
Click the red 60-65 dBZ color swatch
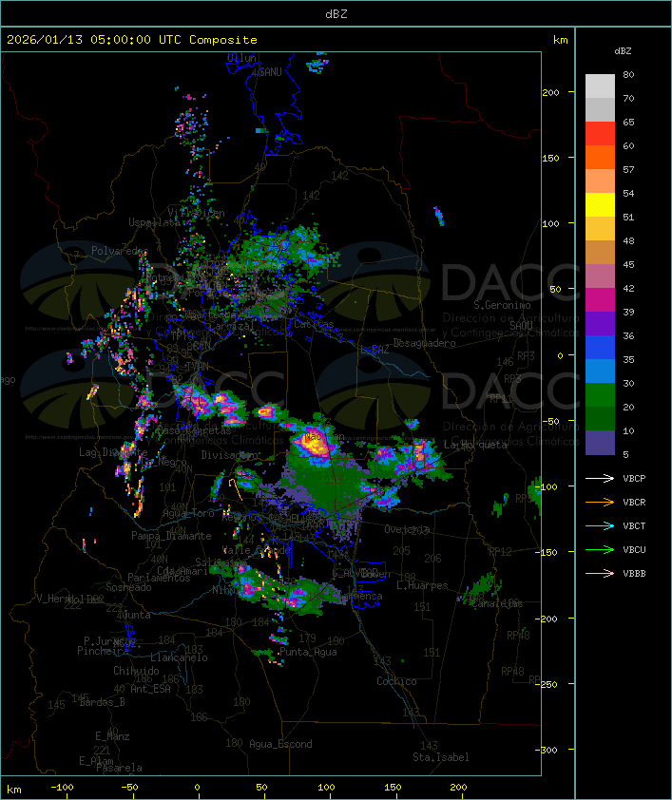coord(600,134)
